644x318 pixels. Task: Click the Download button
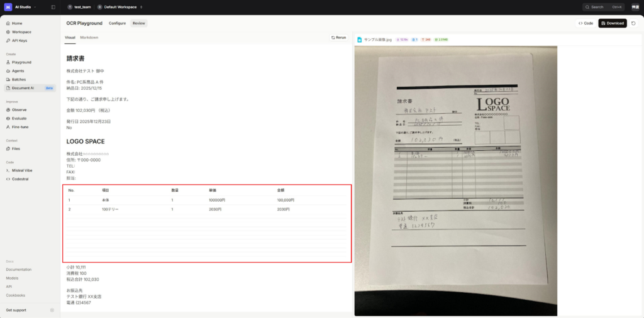tap(613, 23)
